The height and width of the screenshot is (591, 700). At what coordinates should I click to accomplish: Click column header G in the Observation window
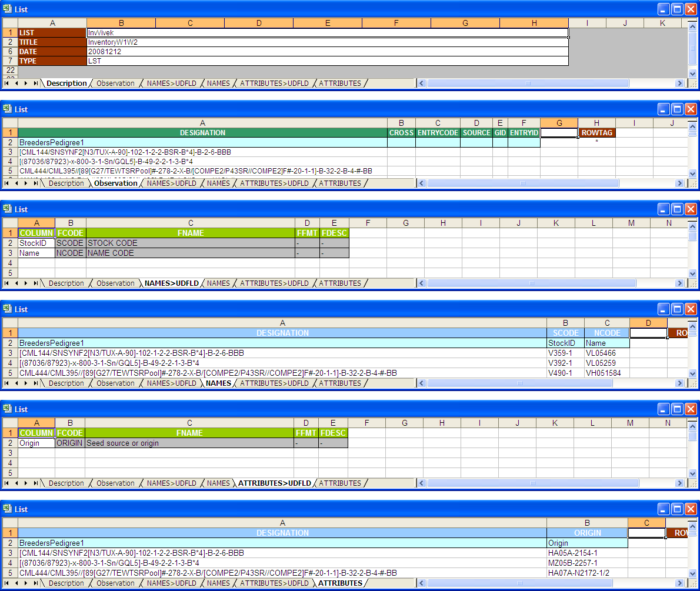pos(559,123)
